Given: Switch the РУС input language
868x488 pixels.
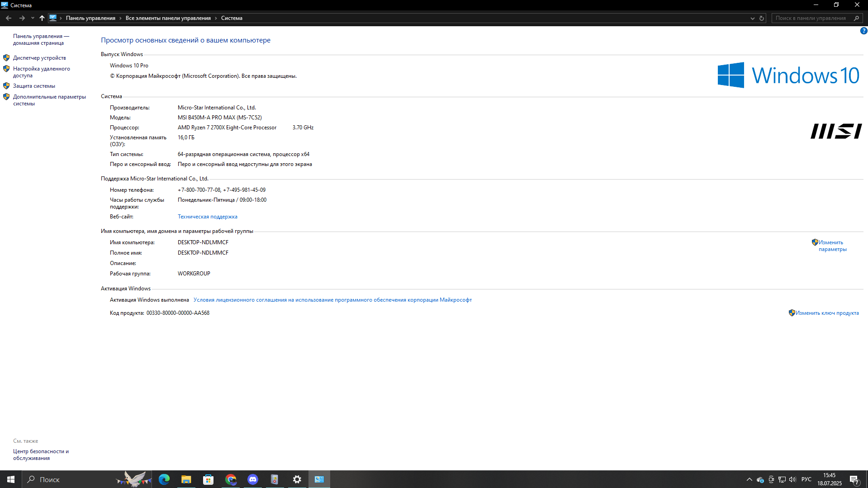Looking at the screenshot, I should coord(806,479).
